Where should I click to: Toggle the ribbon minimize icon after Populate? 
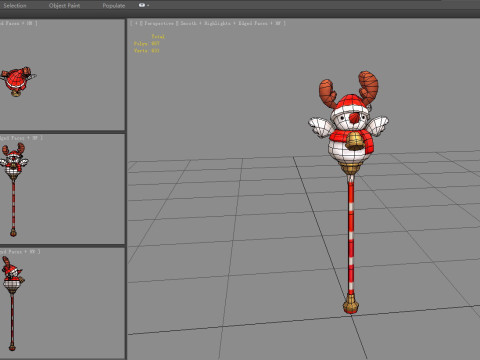(x=142, y=5)
